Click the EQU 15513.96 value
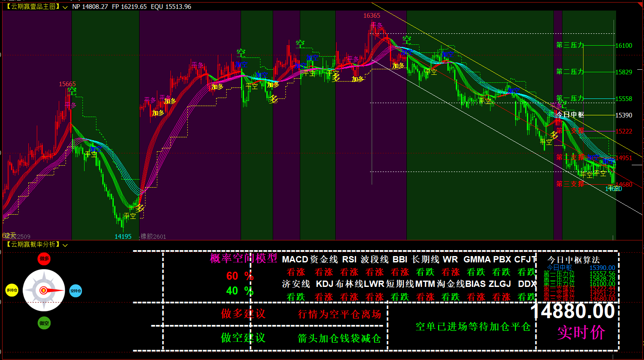The image size is (644, 360). tap(171, 7)
